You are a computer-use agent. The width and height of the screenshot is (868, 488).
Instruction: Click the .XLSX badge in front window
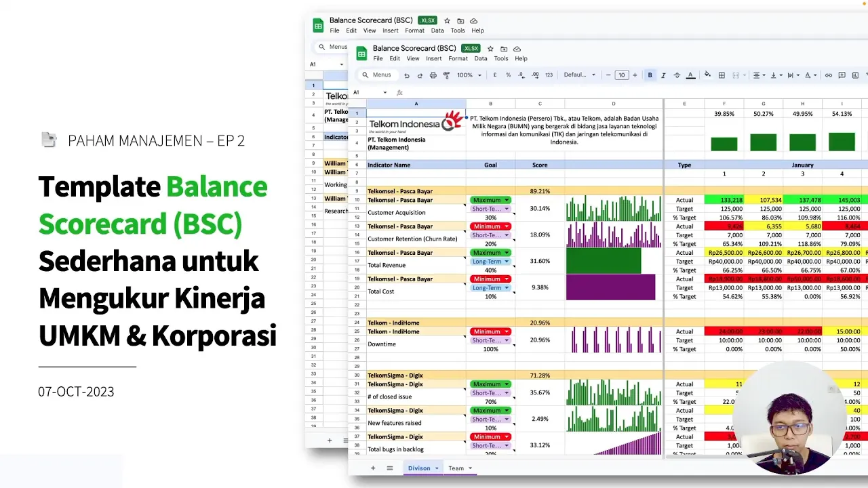point(471,49)
